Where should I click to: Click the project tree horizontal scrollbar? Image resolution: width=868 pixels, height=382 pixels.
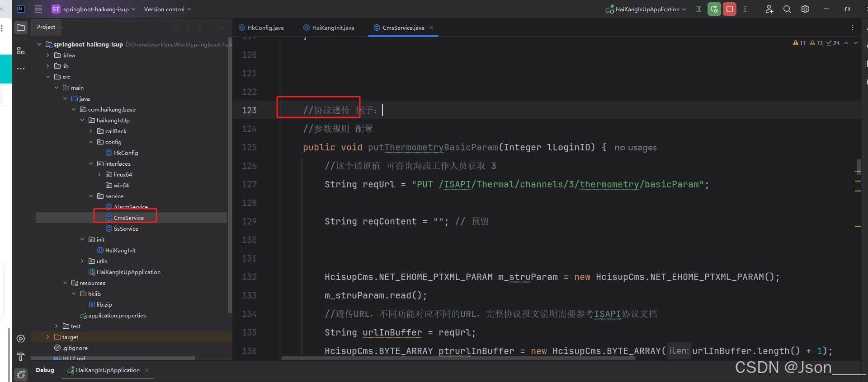(114, 358)
